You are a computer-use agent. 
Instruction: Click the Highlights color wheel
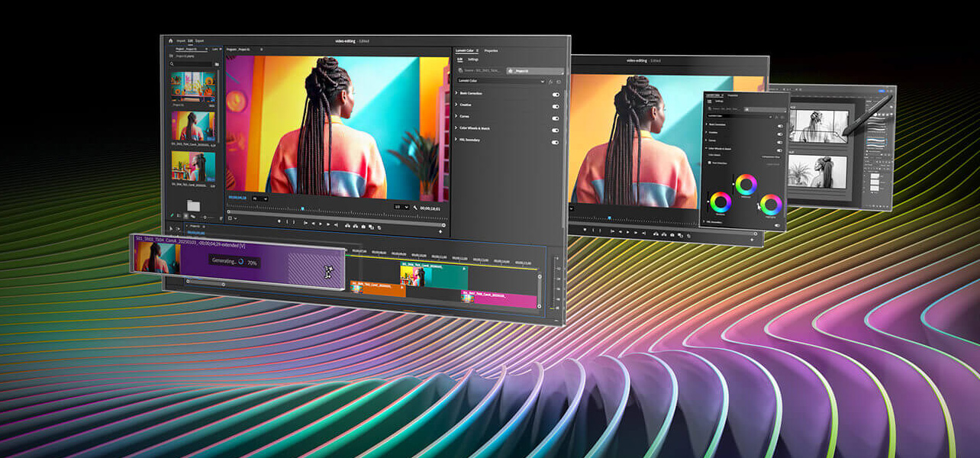771,205
